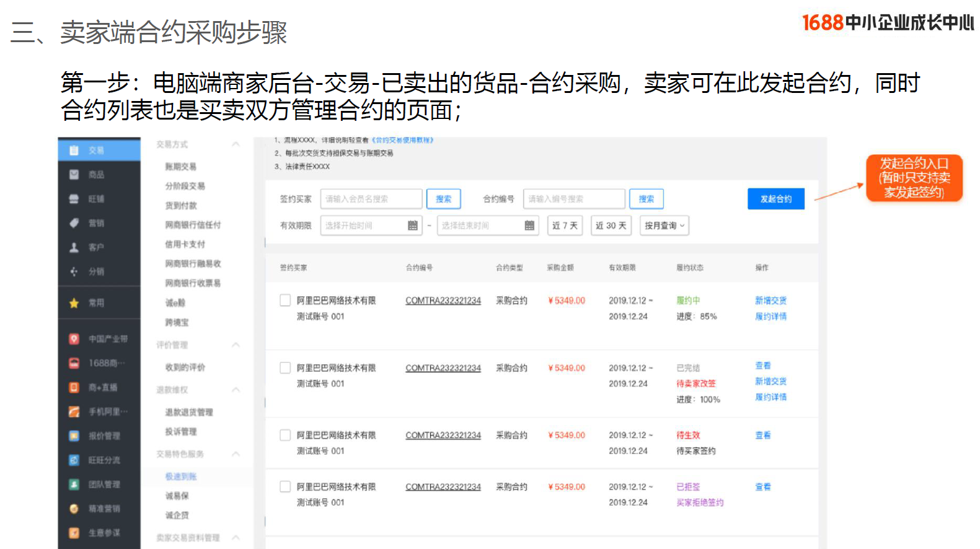Image resolution: width=980 pixels, height=549 pixels.
Task: Click 查看 in the 已完结 row
Action: [763, 366]
